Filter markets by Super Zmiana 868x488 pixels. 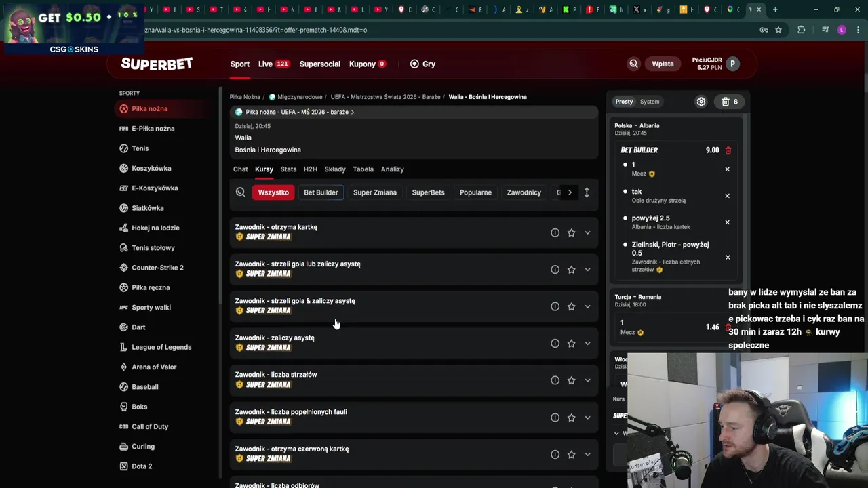(375, 192)
